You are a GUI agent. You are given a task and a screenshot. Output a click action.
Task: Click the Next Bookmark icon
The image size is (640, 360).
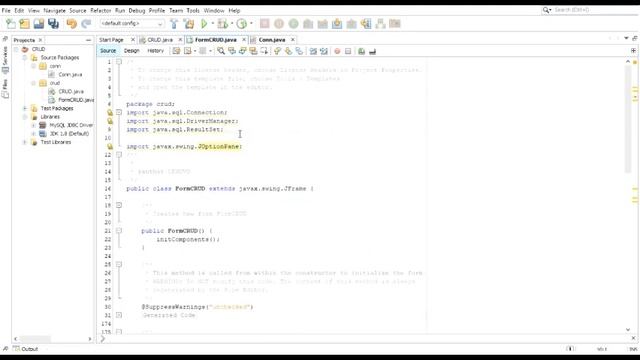pos(288,51)
